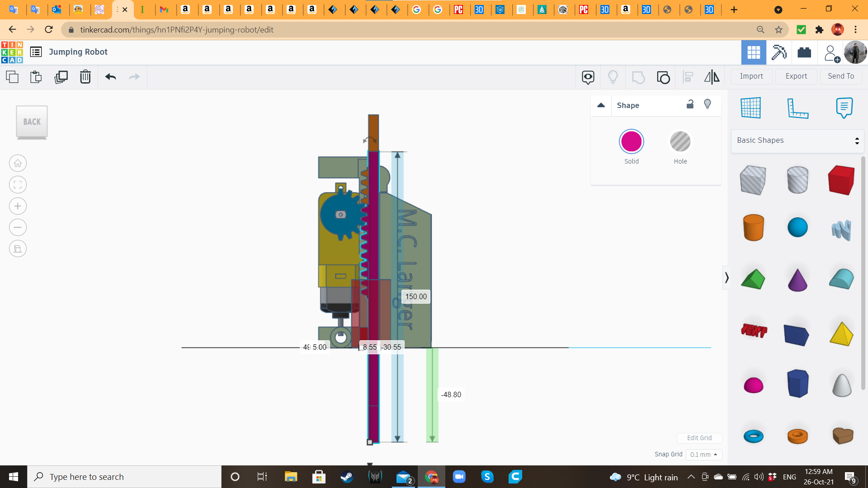Click the Import button
This screenshot has width=868, height=488.
tap(751, 76)
